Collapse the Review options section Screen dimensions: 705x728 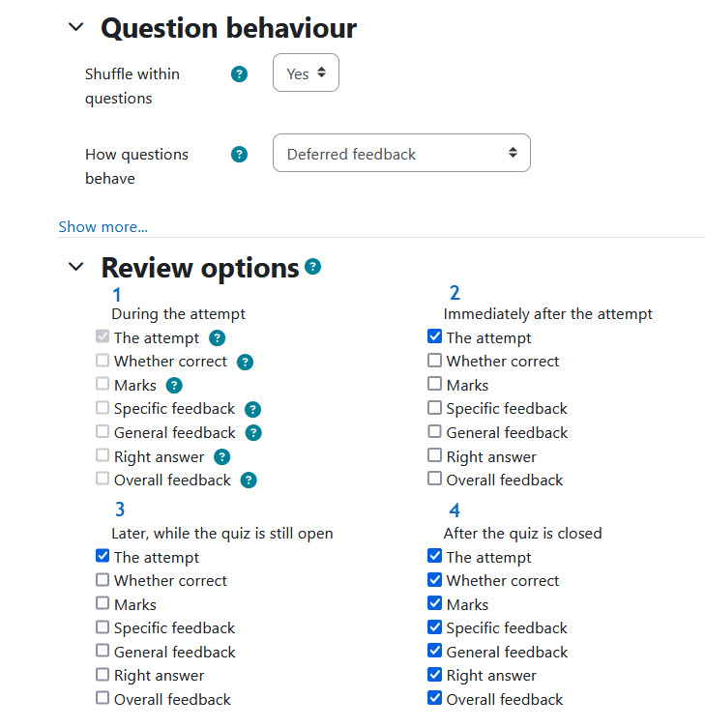75,267
